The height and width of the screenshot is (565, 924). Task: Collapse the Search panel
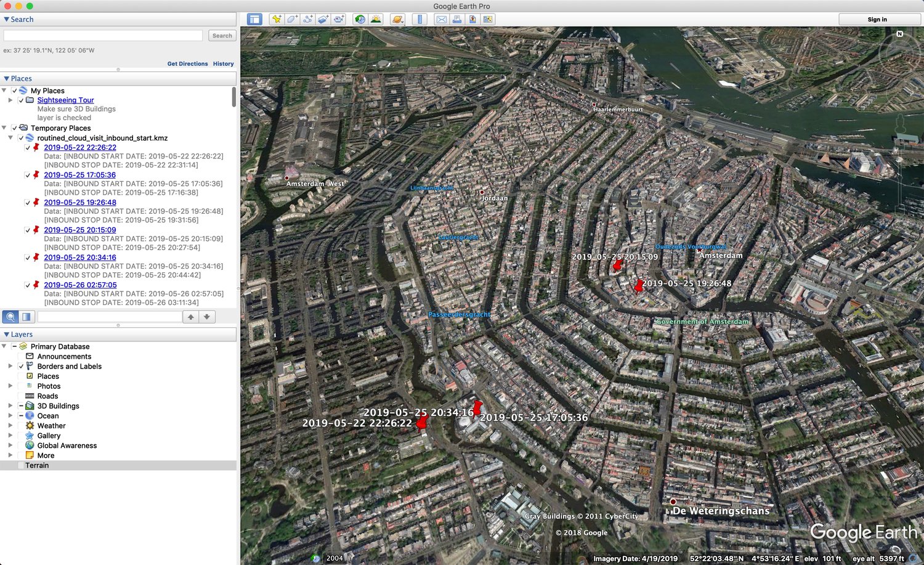tap(6, 20)
